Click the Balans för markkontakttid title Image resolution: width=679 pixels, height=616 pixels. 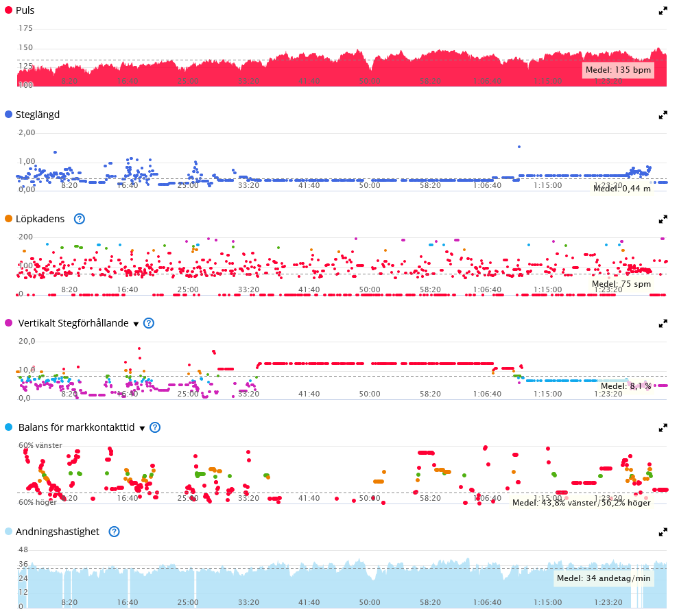point(76,427)
